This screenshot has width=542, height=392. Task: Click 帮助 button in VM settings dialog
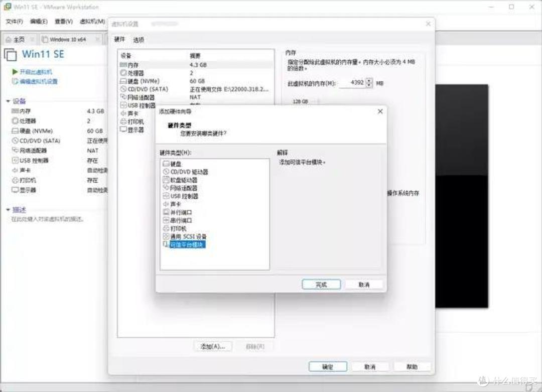pyautogui.click(x=412, y=367)
